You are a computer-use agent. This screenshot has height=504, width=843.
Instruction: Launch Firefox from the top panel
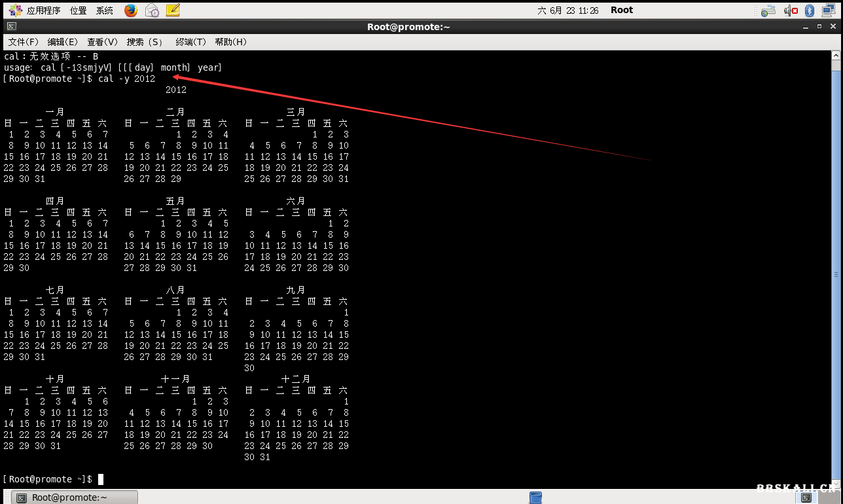click(130, 10)
